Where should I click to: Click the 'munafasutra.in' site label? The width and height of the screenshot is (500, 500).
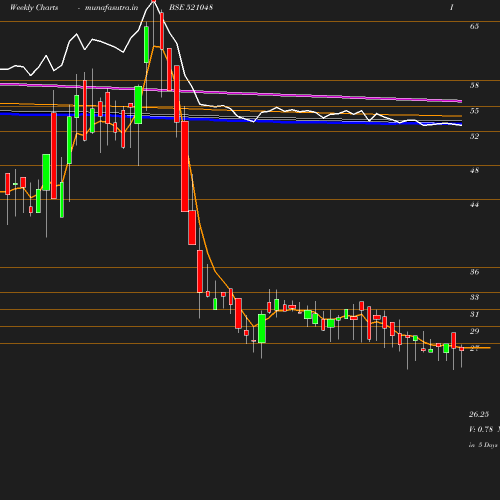(x=111, y=7)
